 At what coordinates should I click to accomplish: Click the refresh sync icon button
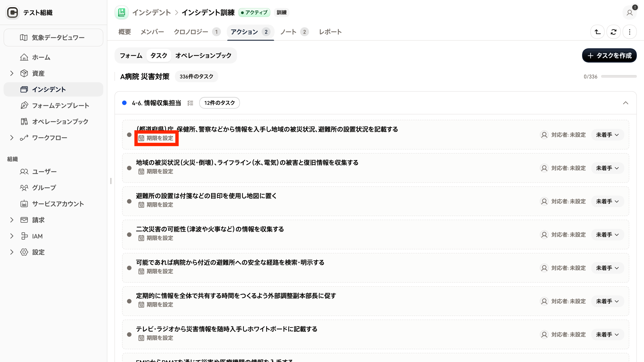pos(614,32)
